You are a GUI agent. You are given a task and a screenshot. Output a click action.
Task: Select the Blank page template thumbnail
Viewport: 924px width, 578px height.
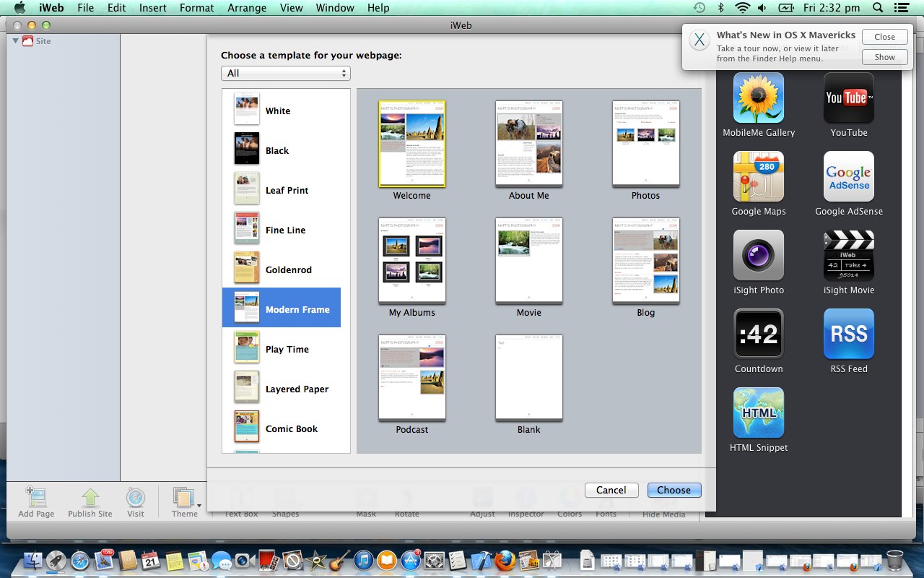click(x=529, y=378)
